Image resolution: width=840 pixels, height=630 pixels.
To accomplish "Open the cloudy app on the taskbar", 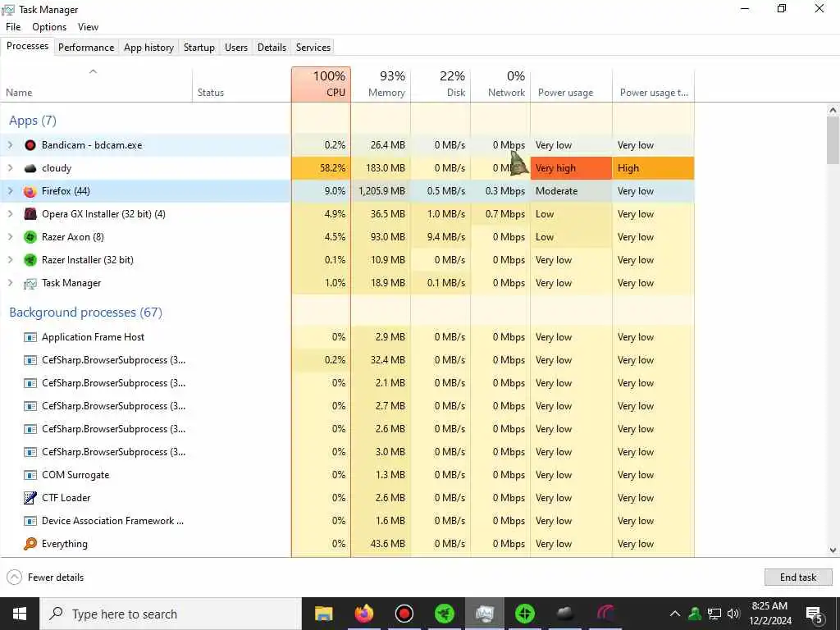I will pyautogui.click(x=564, y=614).
